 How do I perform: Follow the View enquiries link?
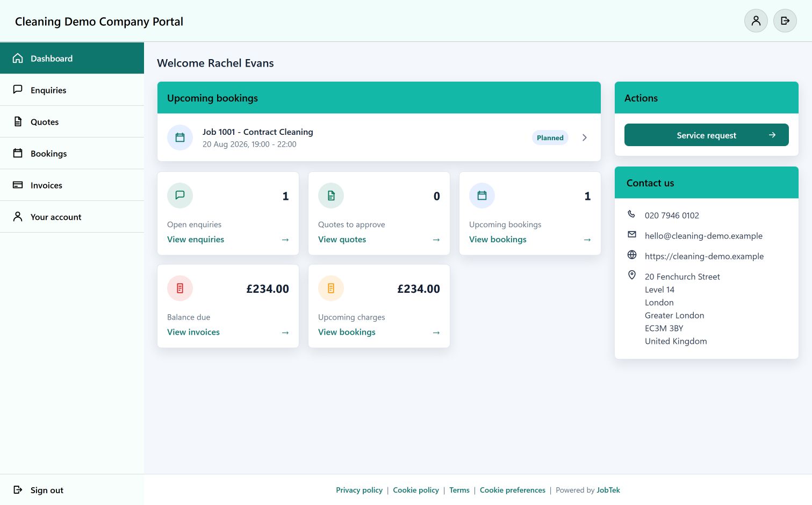click(x=196, y=240)
